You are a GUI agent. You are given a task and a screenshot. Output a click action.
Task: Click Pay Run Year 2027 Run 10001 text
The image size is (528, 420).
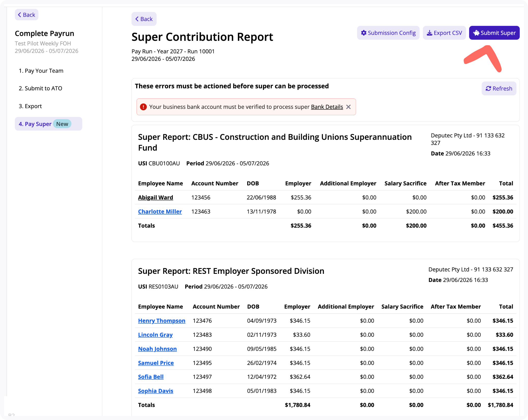pyautogui.click(x=173, y=51)
